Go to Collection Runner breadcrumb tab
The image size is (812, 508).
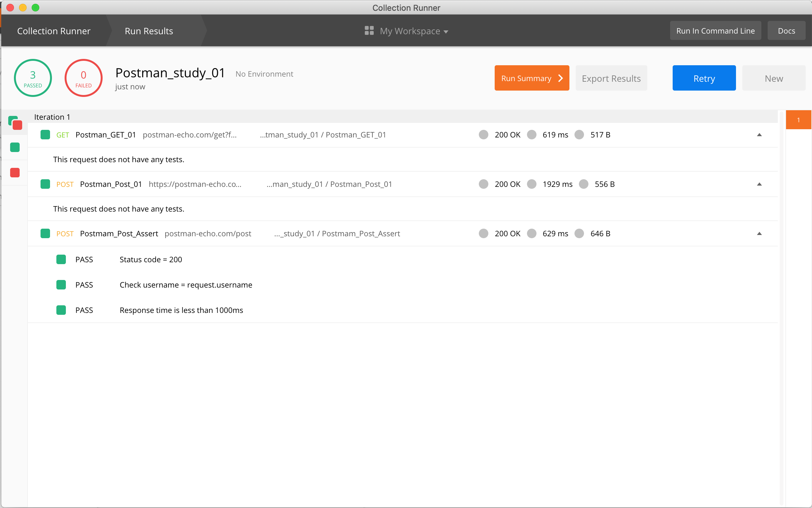54,31
